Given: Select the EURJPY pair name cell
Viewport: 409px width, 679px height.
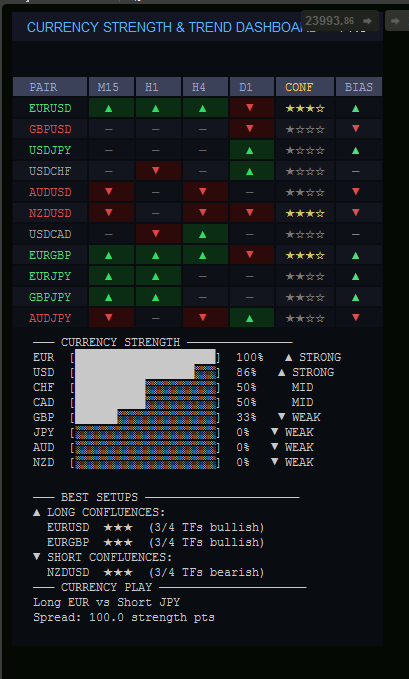Looking at the screenshot, I should pos(50,276).
